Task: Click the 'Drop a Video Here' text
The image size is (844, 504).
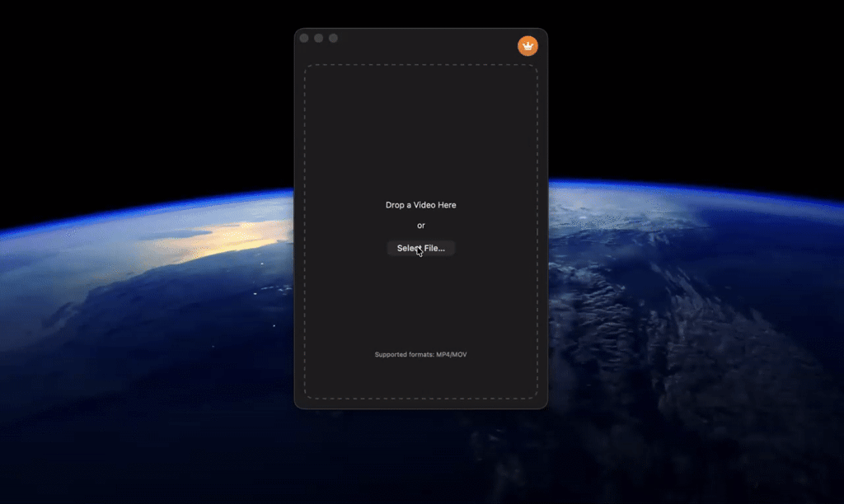Action: 421,205
